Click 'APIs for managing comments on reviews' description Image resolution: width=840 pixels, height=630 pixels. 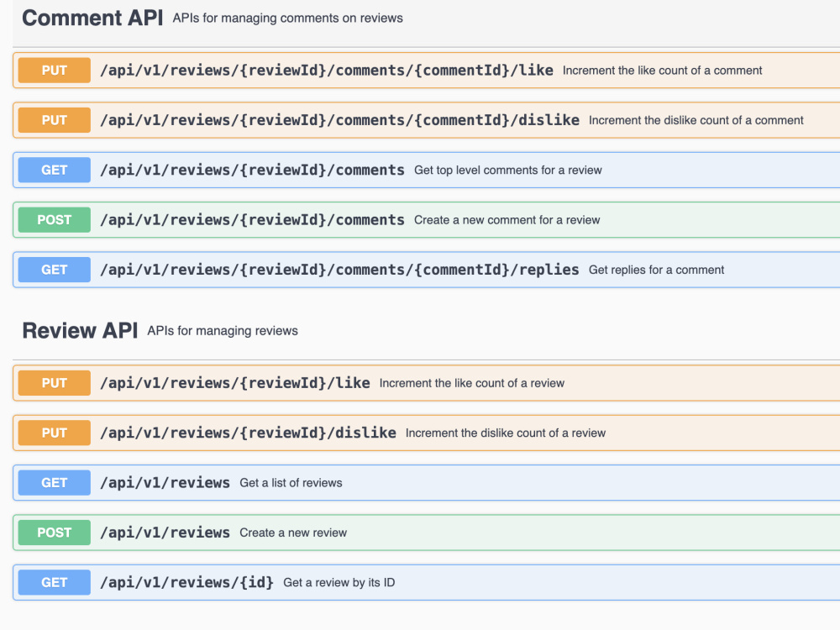[287, 18]
